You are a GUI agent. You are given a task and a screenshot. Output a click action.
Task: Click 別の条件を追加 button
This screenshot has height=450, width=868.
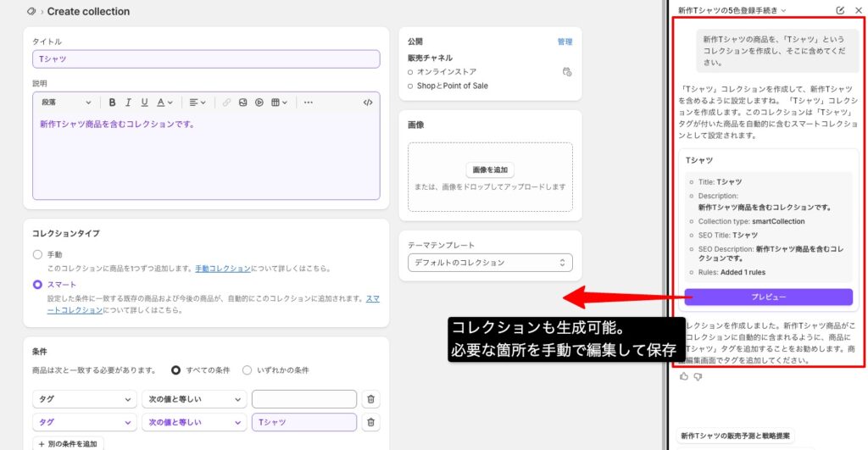coord(68,443)
